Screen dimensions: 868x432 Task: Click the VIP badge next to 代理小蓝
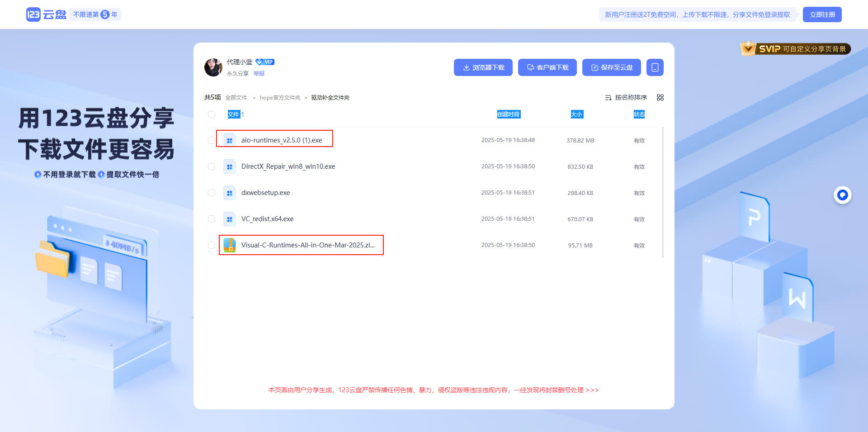[x=265, y=62]
